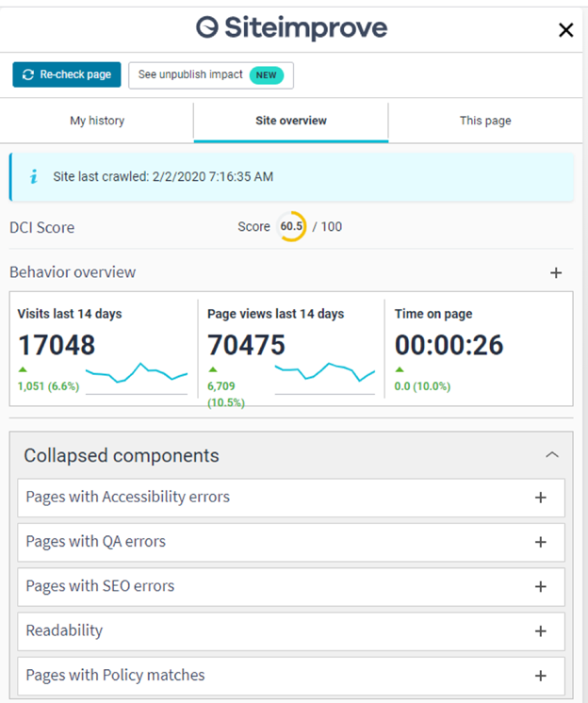The image size is (588, 703).
Task: Click the Page views value 70475
Action: [x=246, y=345]
